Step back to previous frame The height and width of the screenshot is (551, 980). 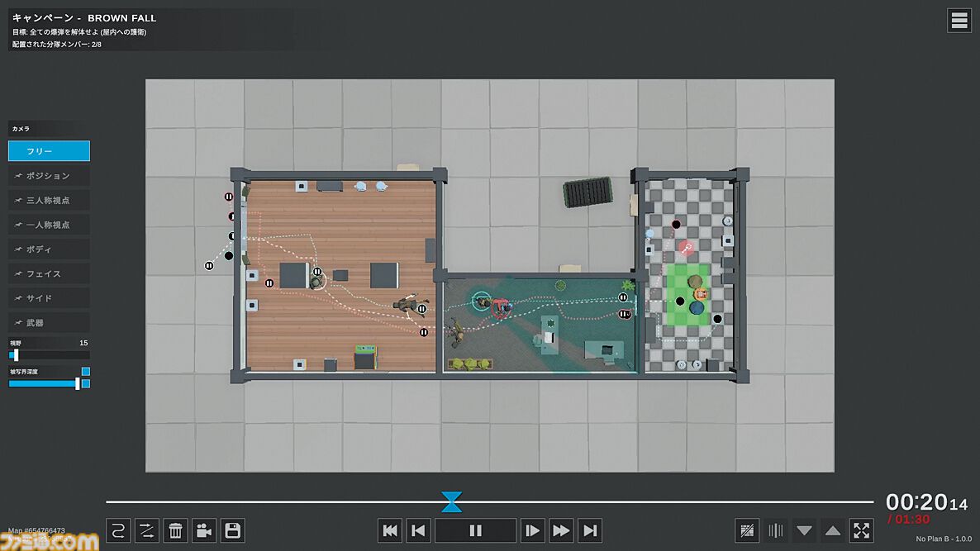pos(418,530)
